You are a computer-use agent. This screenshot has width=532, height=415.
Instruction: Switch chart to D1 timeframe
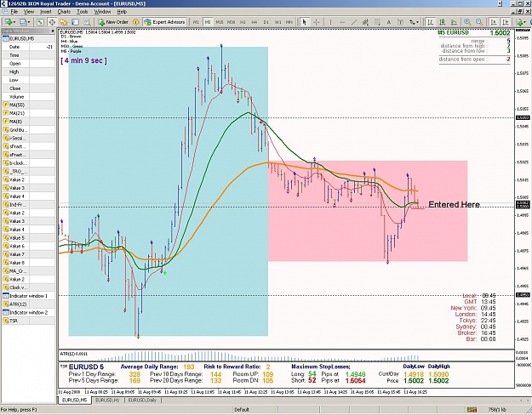pos(266,22)
